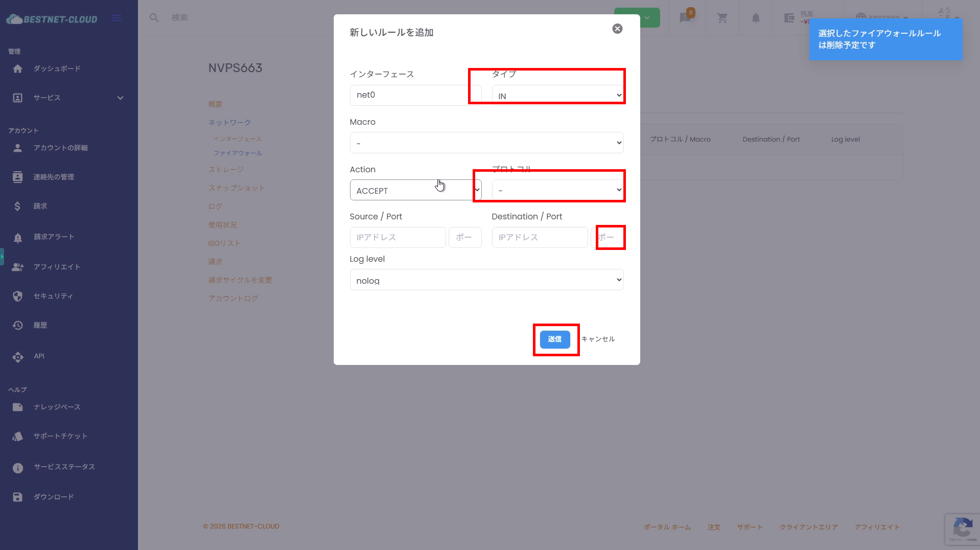The image size is (980, 550).
Task: Click the Source IPアドレス input field
Action: click(398, 238)
